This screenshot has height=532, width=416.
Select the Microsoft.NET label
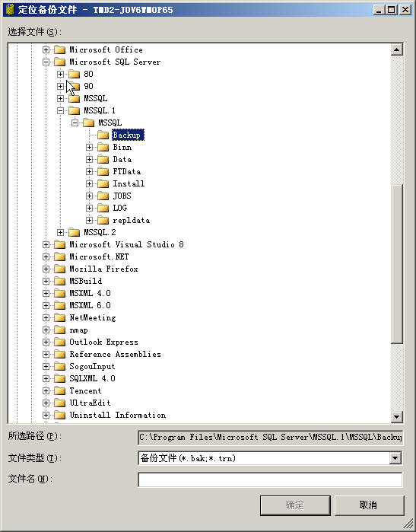tap(99, 256)
